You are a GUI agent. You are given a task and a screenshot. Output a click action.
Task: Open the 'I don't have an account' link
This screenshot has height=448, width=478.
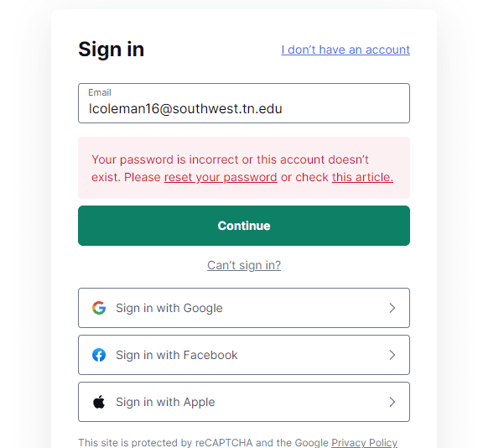346,49
